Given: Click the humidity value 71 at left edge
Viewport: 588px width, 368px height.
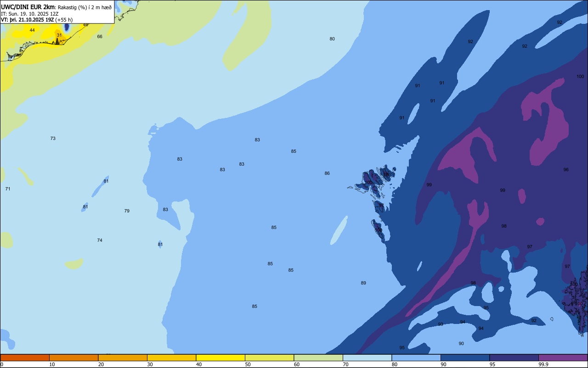Looking at the screenshot, I should coord(8,189).
